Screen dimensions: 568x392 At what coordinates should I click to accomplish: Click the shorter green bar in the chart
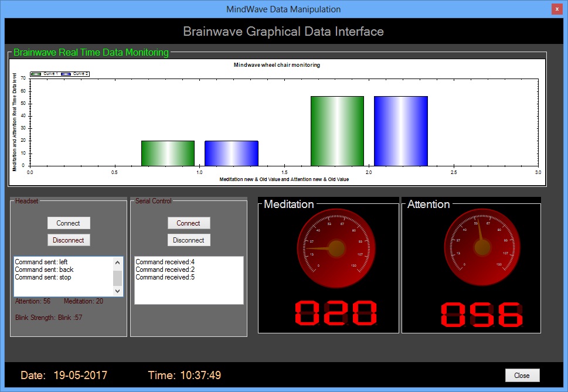pos(168,153)
